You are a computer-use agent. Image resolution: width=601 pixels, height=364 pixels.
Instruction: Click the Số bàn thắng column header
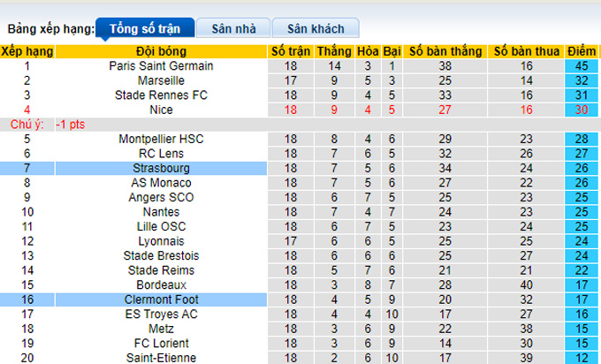(445, 51)
